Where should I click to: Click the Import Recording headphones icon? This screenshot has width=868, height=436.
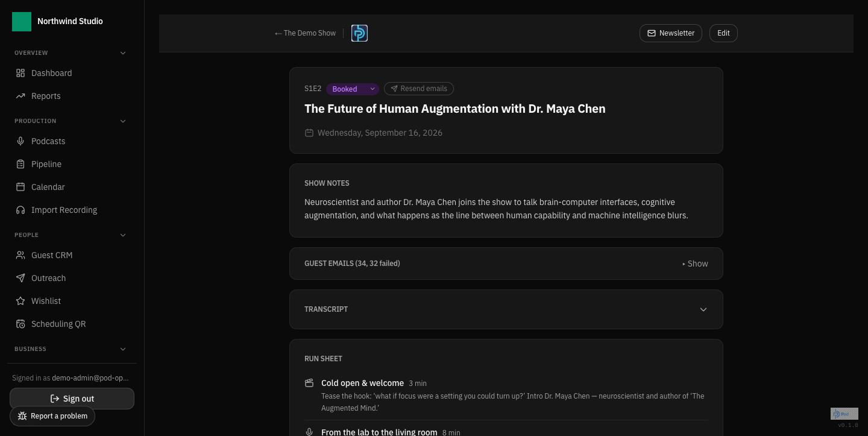pos(20,210)
